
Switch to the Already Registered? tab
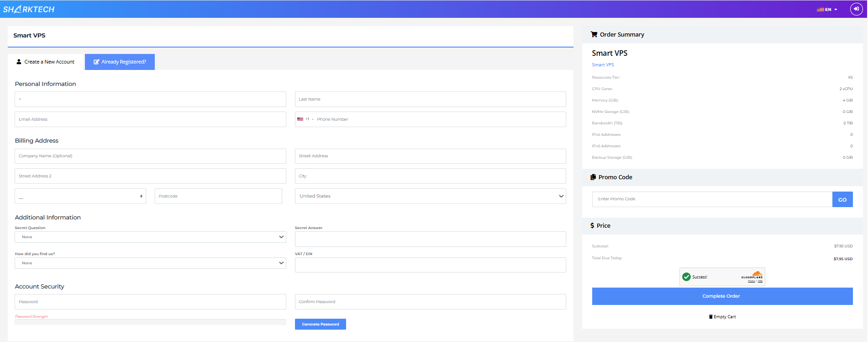click(120, 62)
